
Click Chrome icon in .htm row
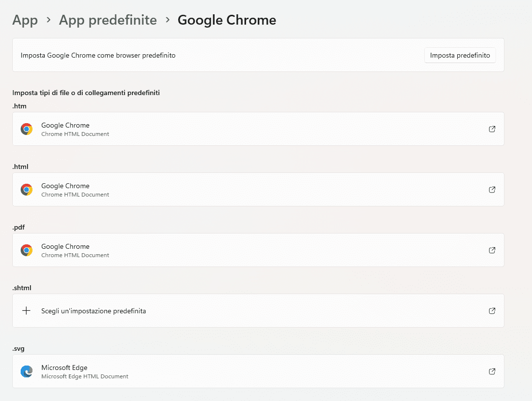tap(27, 129)
